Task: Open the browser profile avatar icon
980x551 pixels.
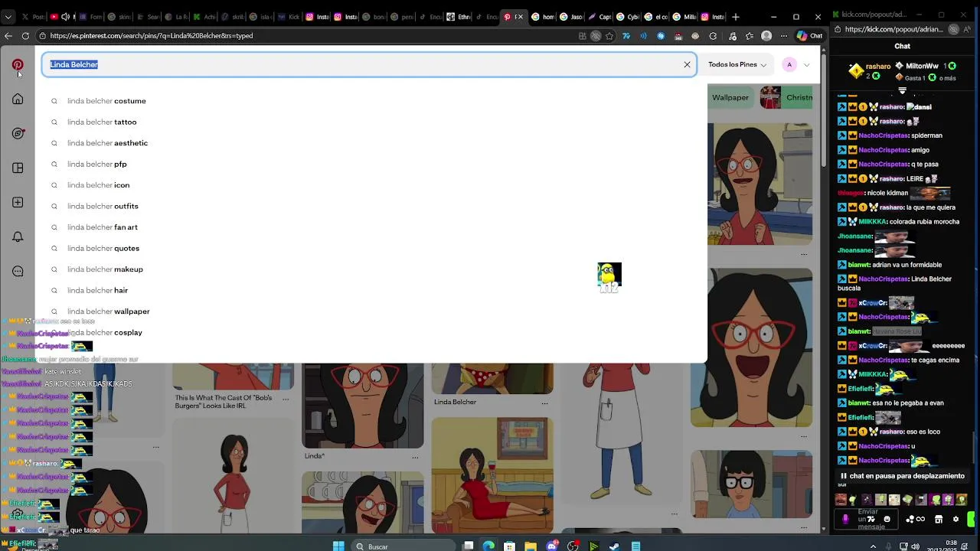Action: pos(766,36)
